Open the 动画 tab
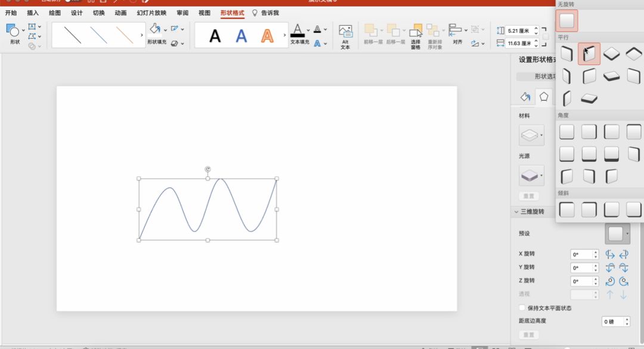The height and width of the screenshot is (349, 644). (x=120, y=13)
